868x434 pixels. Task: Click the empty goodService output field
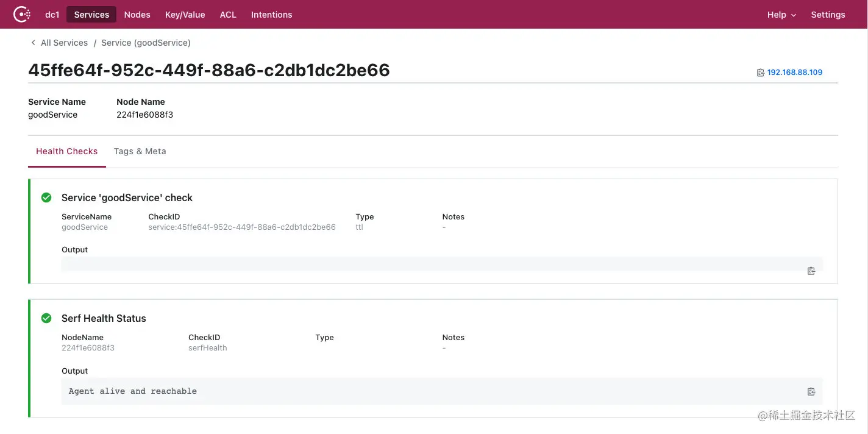[442, 264]
